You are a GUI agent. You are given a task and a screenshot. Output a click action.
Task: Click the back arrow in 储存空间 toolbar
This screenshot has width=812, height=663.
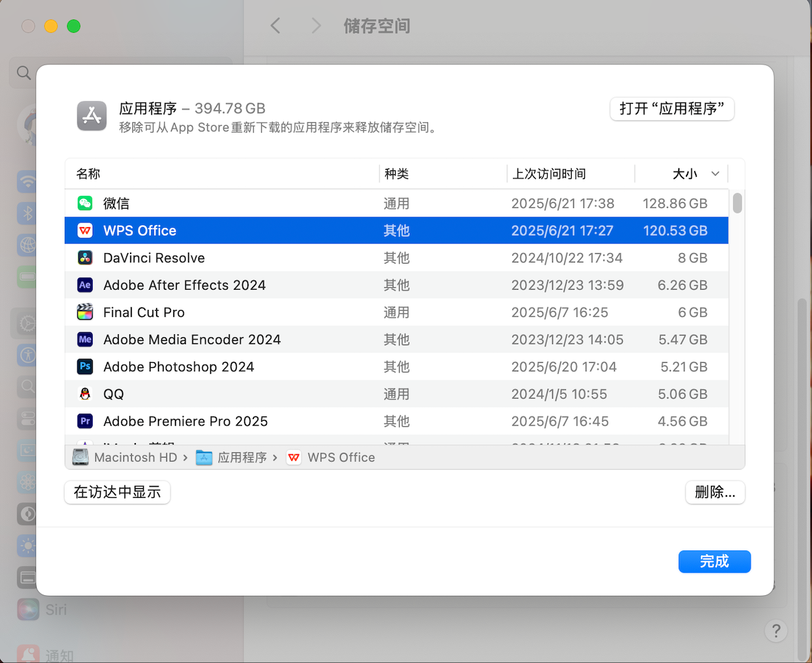tap(275, 26)
